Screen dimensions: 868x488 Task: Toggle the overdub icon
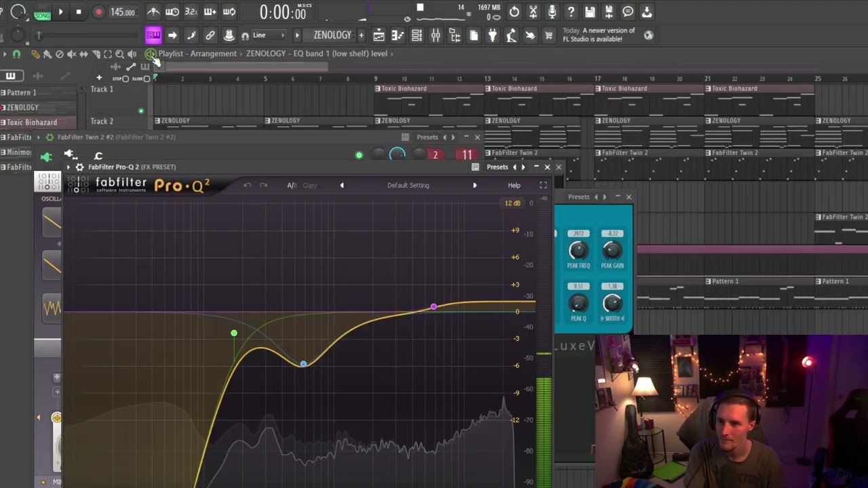(x=210, y=12)
